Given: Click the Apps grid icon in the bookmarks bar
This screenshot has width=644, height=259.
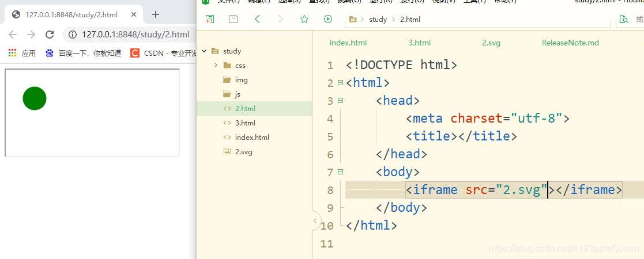Looking at the screenshot, I should pyautogui.click(x=12, y=53).
